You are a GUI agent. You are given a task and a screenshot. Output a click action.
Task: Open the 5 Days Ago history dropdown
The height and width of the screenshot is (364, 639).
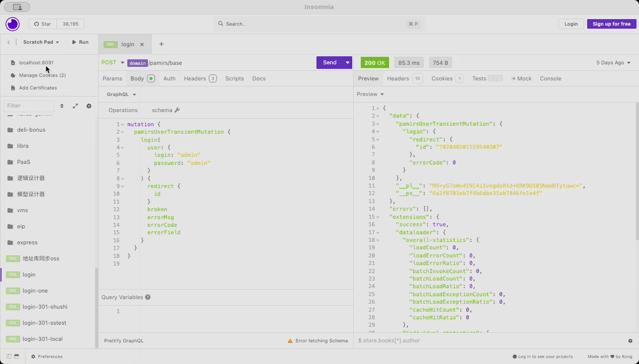pos(613,63)
